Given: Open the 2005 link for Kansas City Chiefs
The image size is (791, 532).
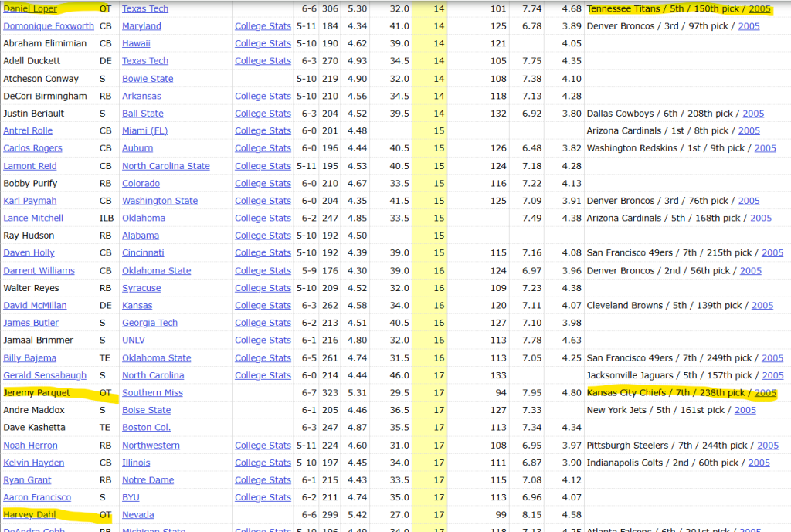Looking at the screenshot, I should coord(766,393).
